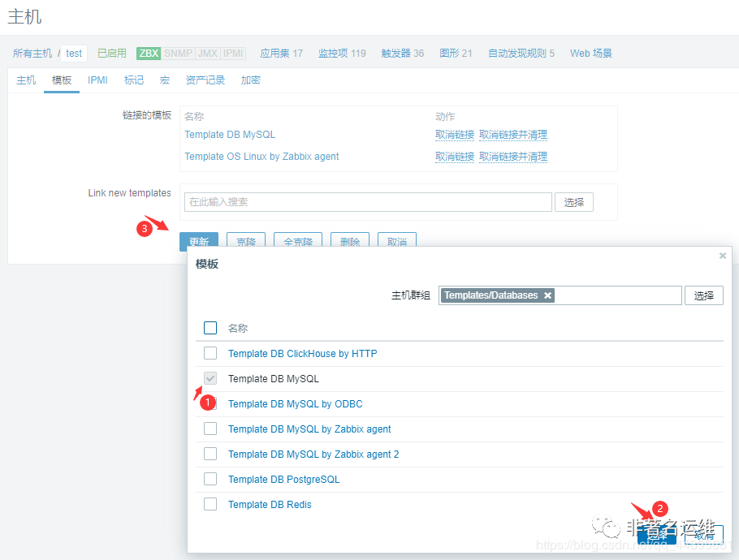Open linked Template OS Linux by Zabbix agent
The width and height of the screenshot is (739, 560).
click(x=261, y=157)
